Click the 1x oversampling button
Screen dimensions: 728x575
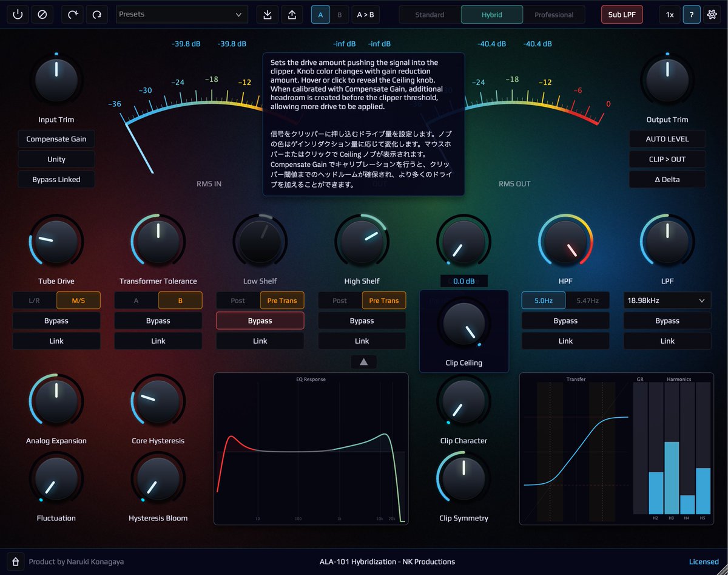[x=670, y=15]
